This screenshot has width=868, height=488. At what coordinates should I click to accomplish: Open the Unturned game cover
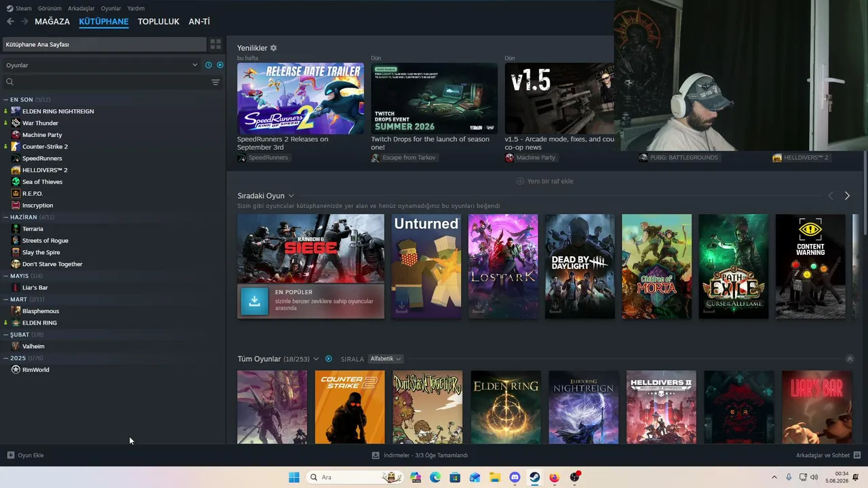coord(426,266)
